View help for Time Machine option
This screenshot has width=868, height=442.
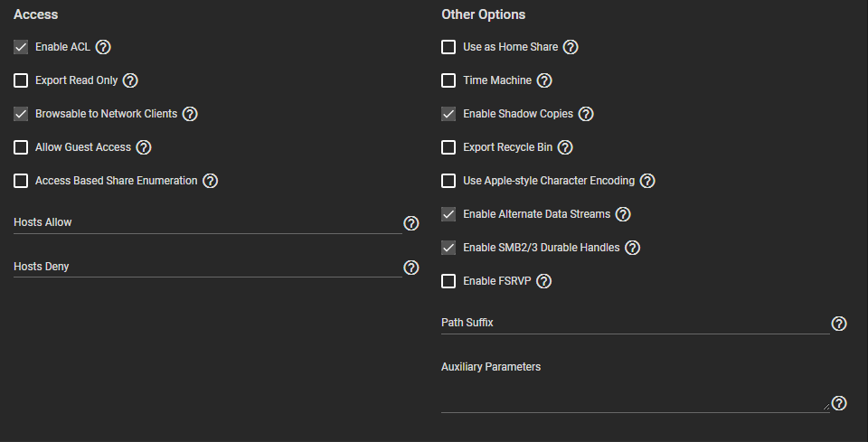[x=544, y=80]
